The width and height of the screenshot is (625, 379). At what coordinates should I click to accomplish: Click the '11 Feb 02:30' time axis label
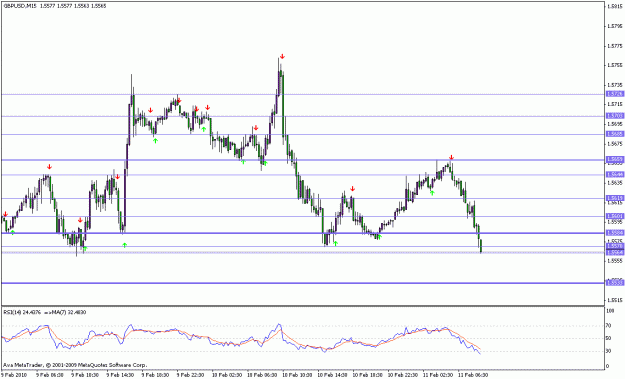tap(438, 375)
